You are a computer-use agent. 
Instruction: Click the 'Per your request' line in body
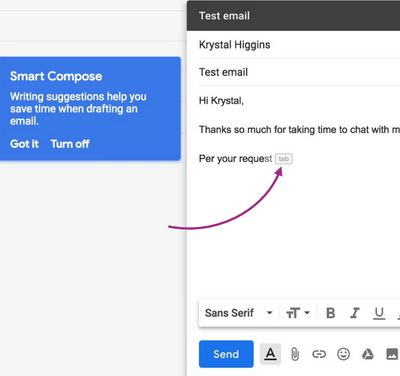click(x=235, y=159)
